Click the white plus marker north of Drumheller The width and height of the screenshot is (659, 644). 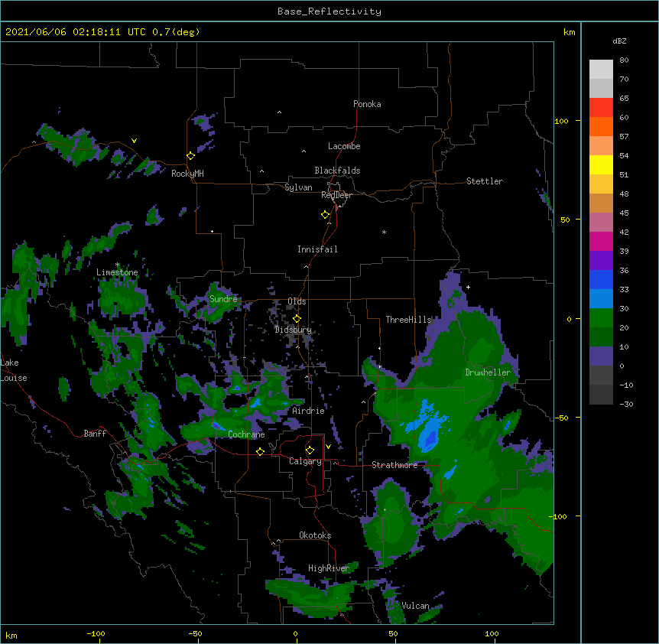468,287
